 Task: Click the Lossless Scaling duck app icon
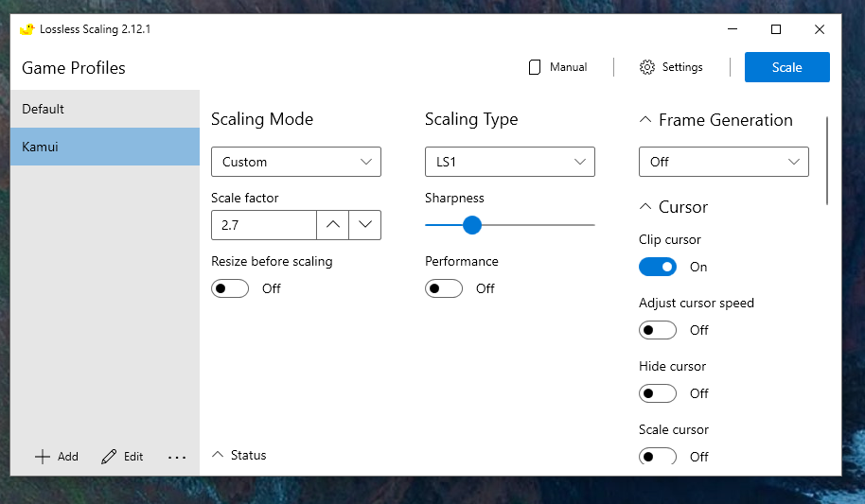(27, 29)
